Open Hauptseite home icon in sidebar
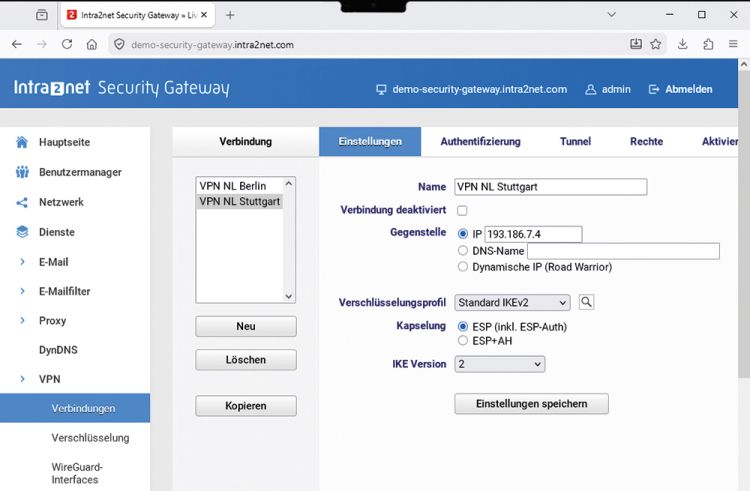This screenshot has height=491, width=750. point(22,142)
